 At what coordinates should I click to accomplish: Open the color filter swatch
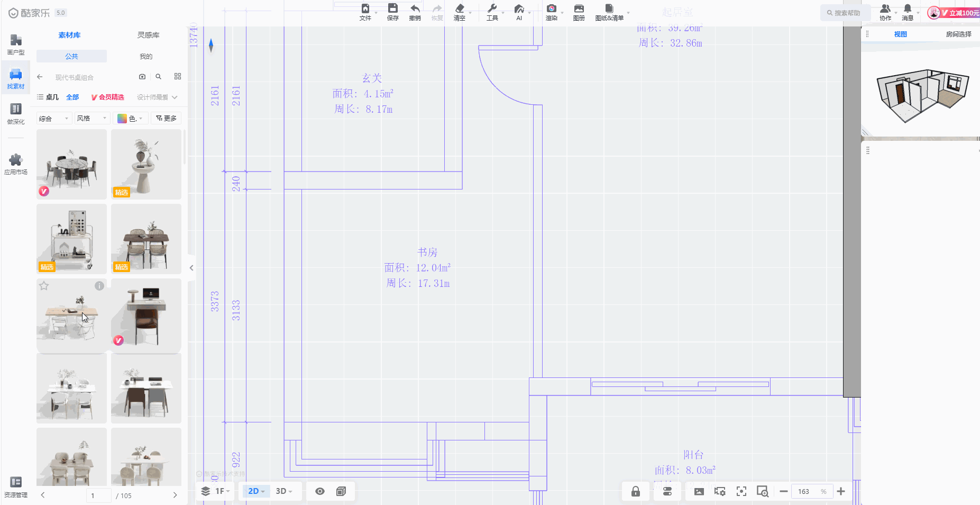pos(130,119)
